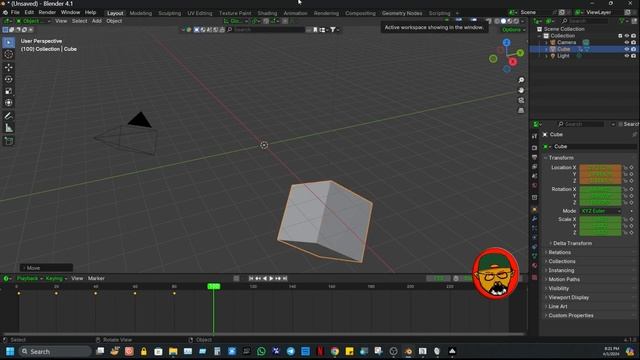This screenshot has width=640, height=360.
Task: Toggle Camera render camera icon in outliner
Action: tap(633, 42)
